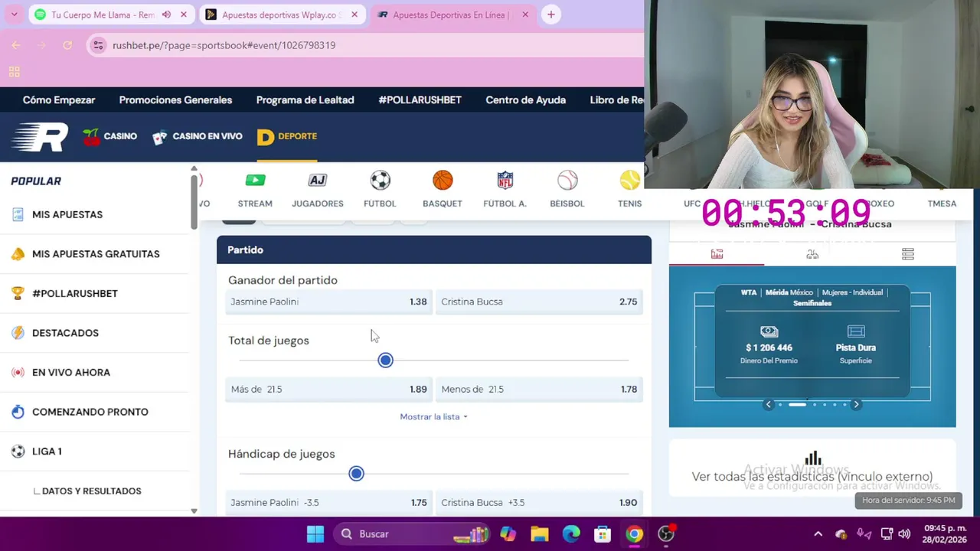Open site information icon in address bar
Image resolution: width=980 pixels, height=551 pixels.
pyautogui.click(x=98, y=45)
